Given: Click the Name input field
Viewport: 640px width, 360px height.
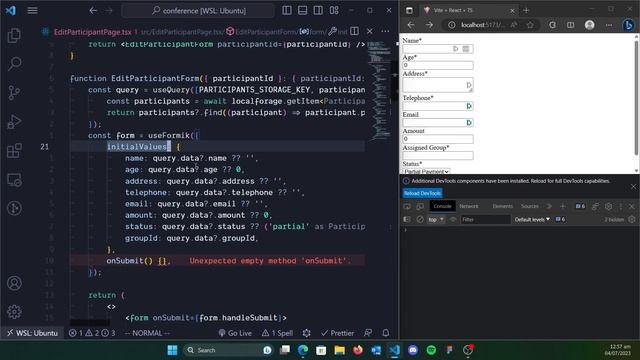Looking at the screenshot, I should (x=438, y=49).
